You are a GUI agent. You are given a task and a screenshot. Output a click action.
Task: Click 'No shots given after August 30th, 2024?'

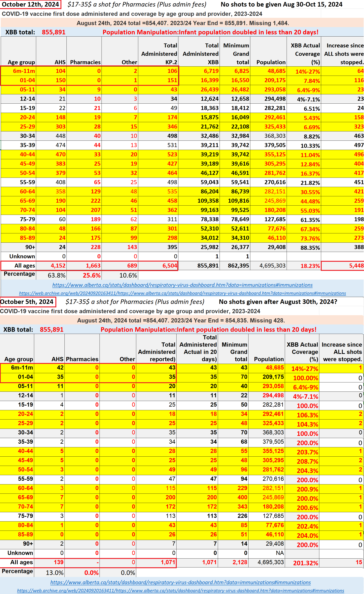[x=278, y=302]
